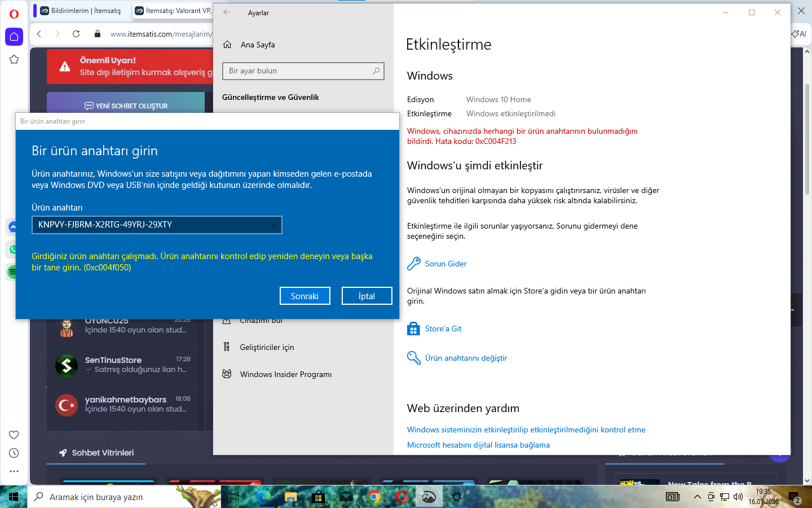The image size is (812, 508).
Task: Click the key icon for changing product key
Action: (414, 358)
